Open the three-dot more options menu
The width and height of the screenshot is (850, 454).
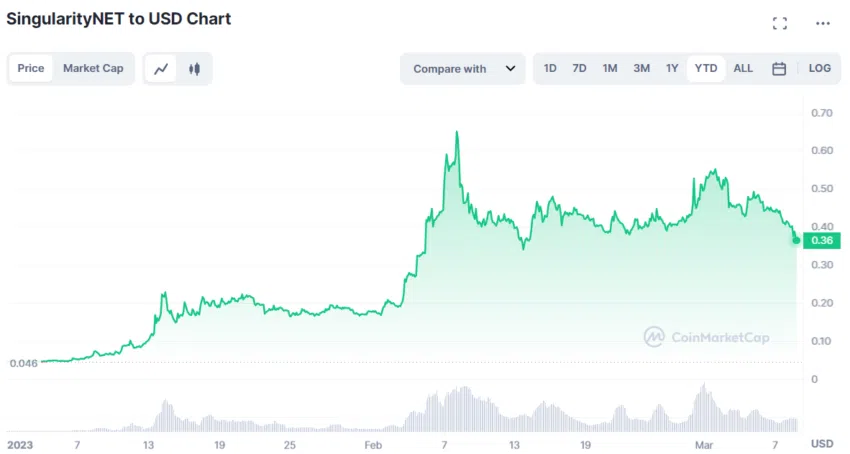[x=823, y=23]
